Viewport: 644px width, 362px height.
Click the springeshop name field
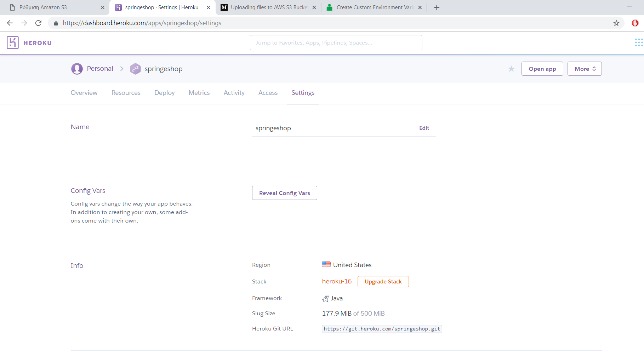click(344, 128)
